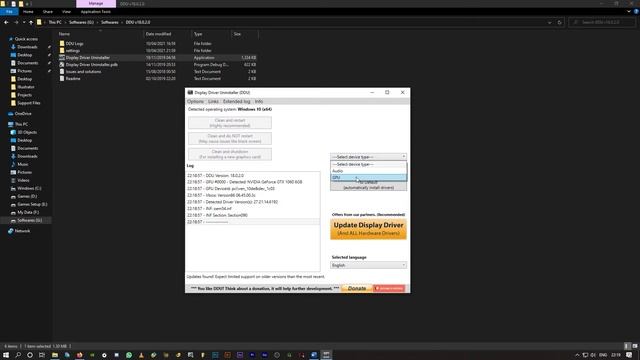Select GPU in the device type list
The width and height of the screenshot is (640, 360).
click(369, 178)
